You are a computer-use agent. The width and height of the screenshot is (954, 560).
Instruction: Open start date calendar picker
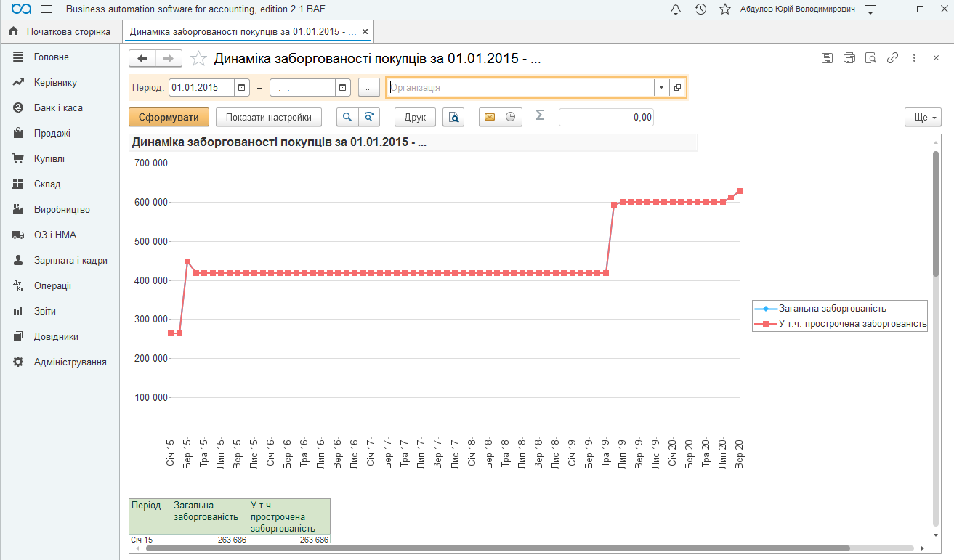[x=241, y=88]
